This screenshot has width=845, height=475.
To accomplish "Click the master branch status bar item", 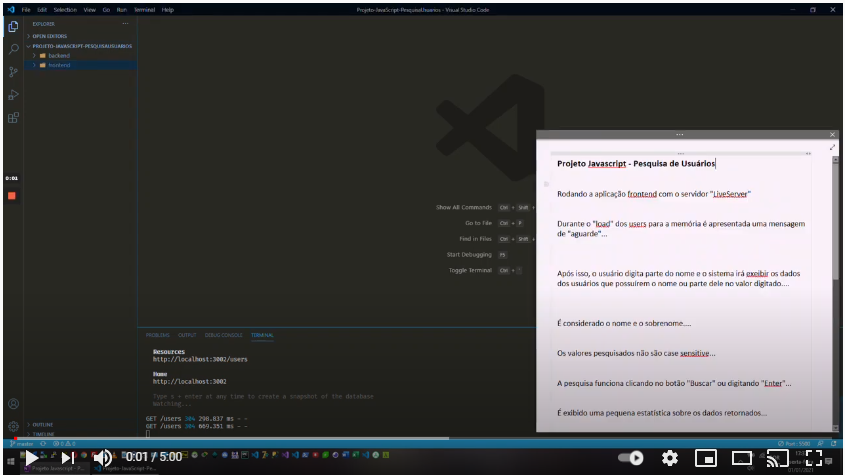I will click(x=22, y=444).
